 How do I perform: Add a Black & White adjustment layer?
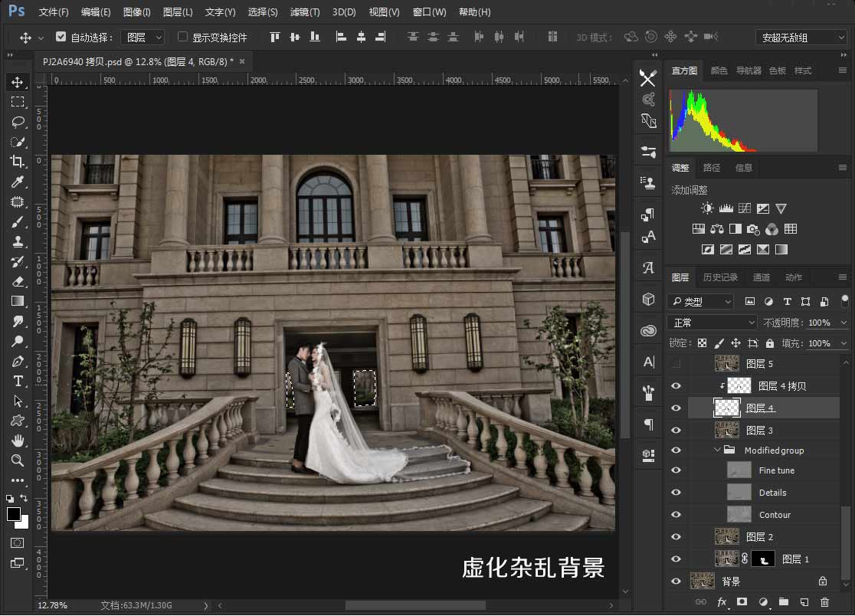point(735,228)
